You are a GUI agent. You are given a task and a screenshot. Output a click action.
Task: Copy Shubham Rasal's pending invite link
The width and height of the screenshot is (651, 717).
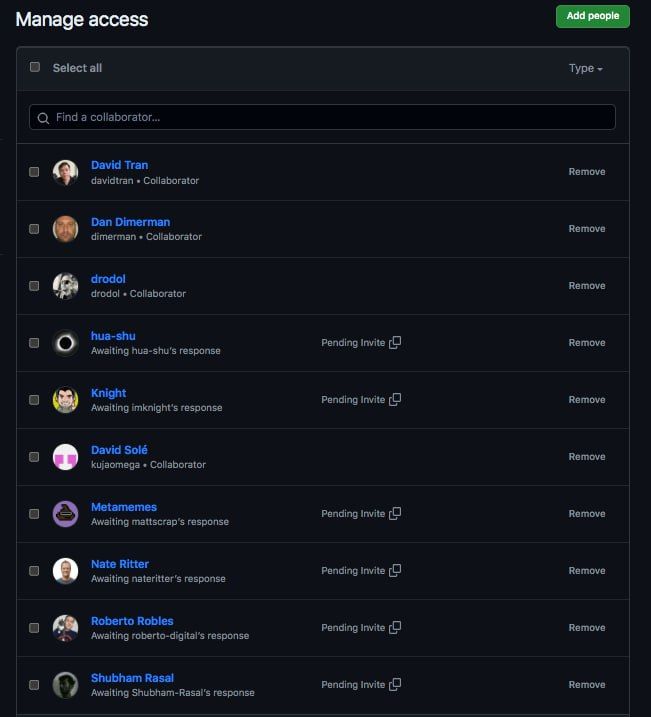tap(395, 685)
